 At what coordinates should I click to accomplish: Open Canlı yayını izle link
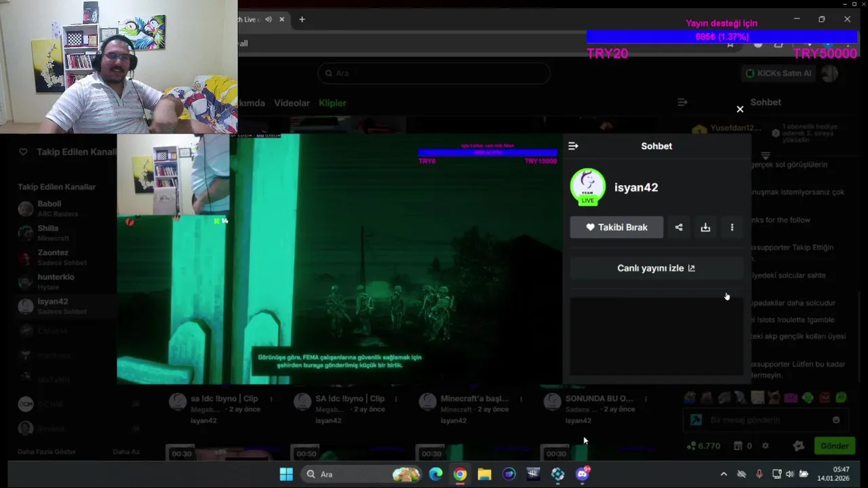point(656,268)
